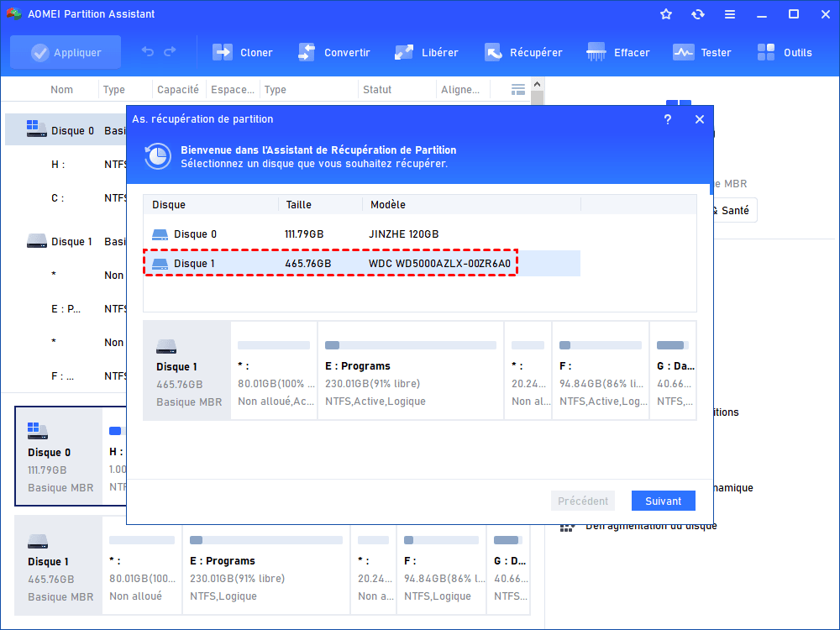Click the Disque 0 icon in the dialog list
Image resolution: width=840 pixels, height=630 pixels.
pyautogui.click(x=160, y=234)
